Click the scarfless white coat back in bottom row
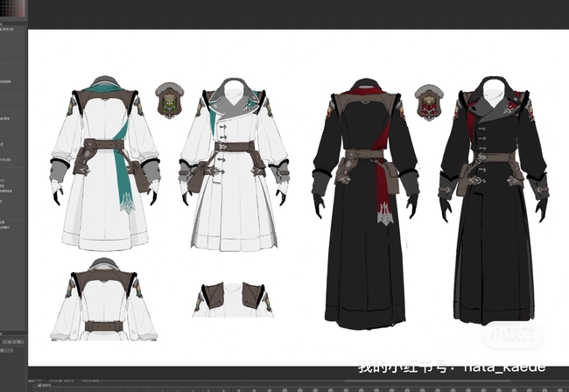 tap(103, 300)
